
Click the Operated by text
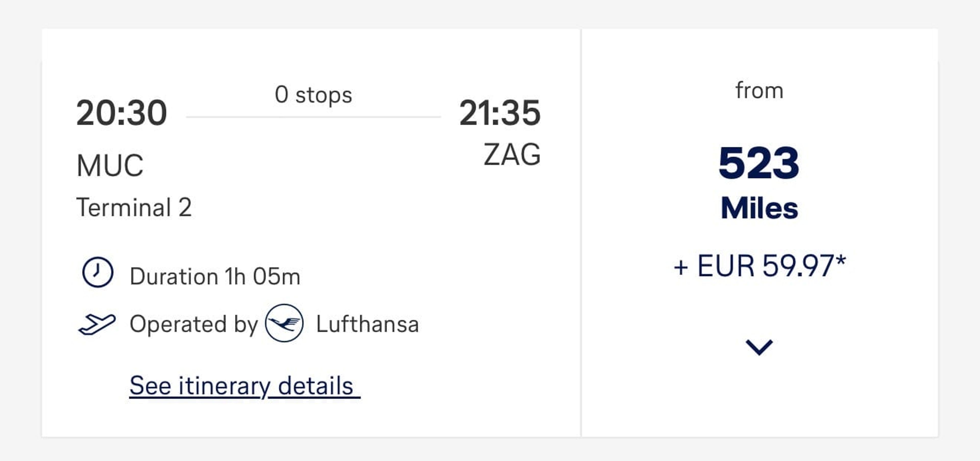pos(194,325)
